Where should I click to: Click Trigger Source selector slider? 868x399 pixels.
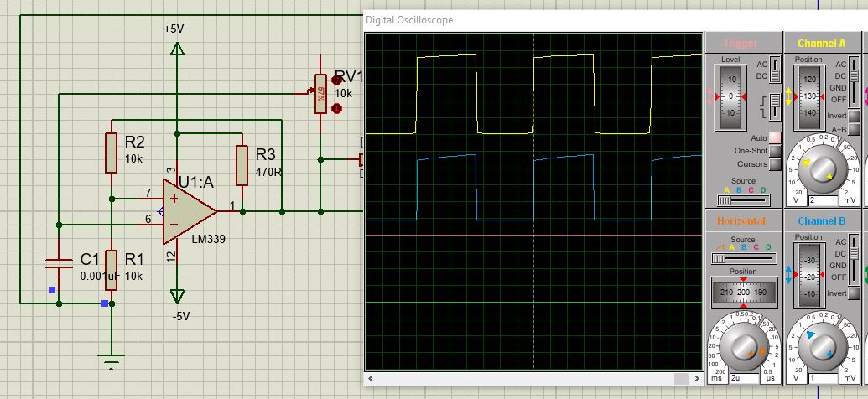click(x=743, y=201)
